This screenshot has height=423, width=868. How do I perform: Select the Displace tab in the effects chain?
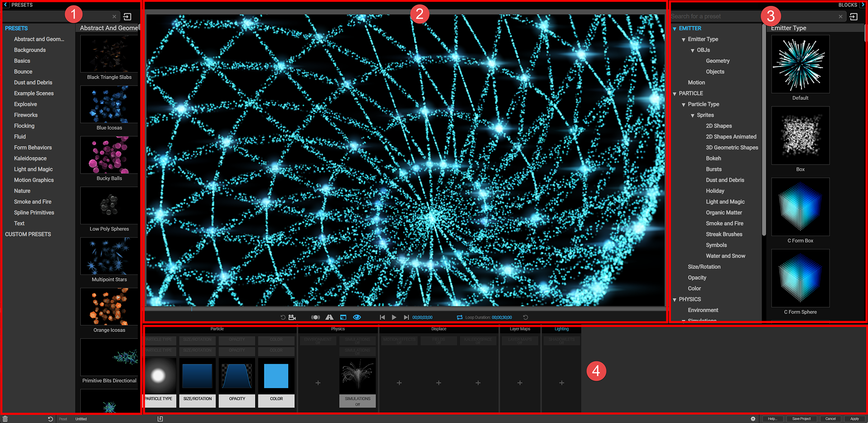pyautogui.click(x=439, y=329)
